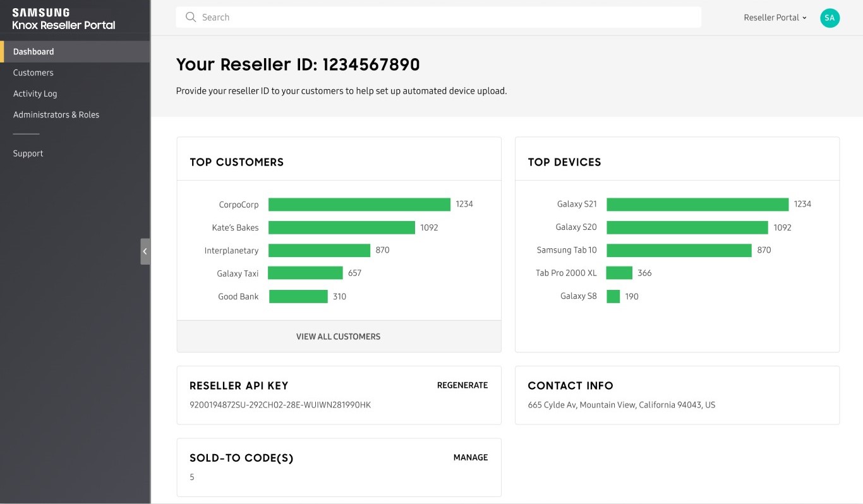Click the contact address in Mountain View
Image resolution: width=863 pixels, height=504 pixels.
click(622, 405)
